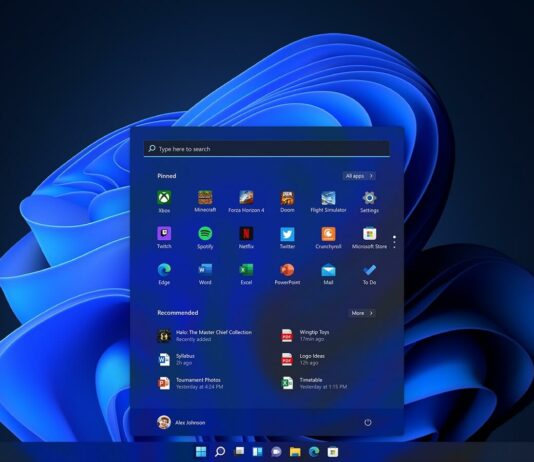Open the recommended Syllabus document

pos(176,360)
